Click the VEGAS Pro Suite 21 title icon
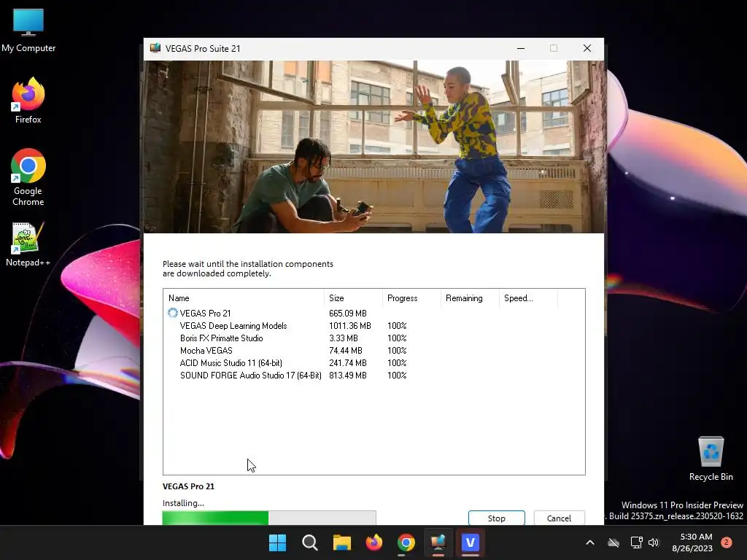747x560 pixels. 155,48
